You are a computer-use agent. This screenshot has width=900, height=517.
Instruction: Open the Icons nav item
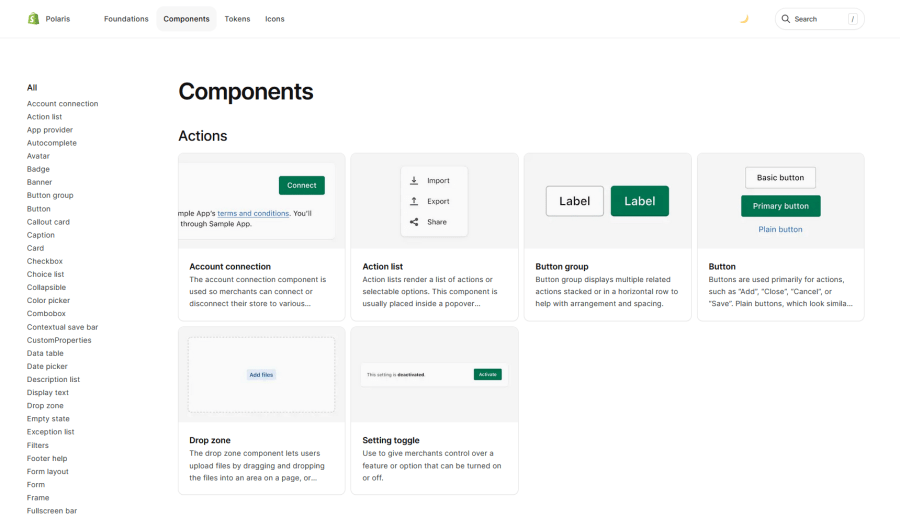274,19
